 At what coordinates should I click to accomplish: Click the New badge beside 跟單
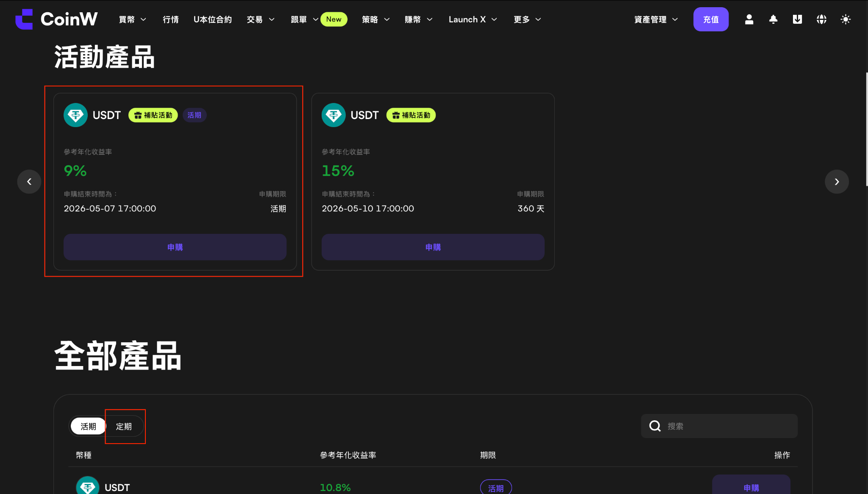334,19
